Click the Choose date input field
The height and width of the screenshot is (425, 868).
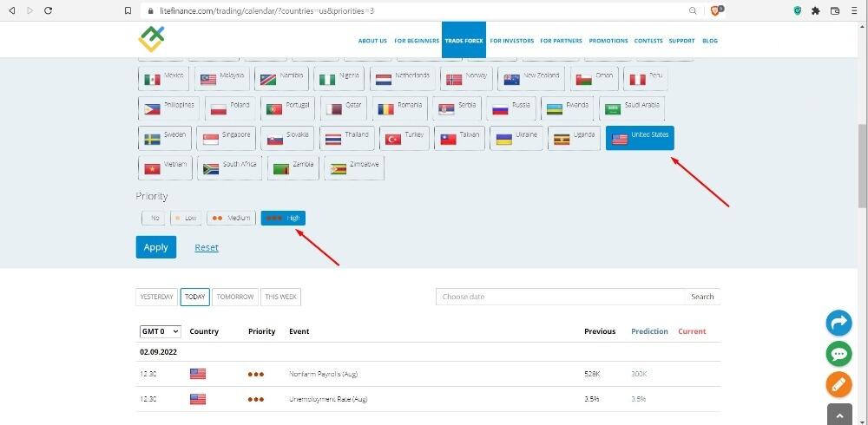(560, 297)
